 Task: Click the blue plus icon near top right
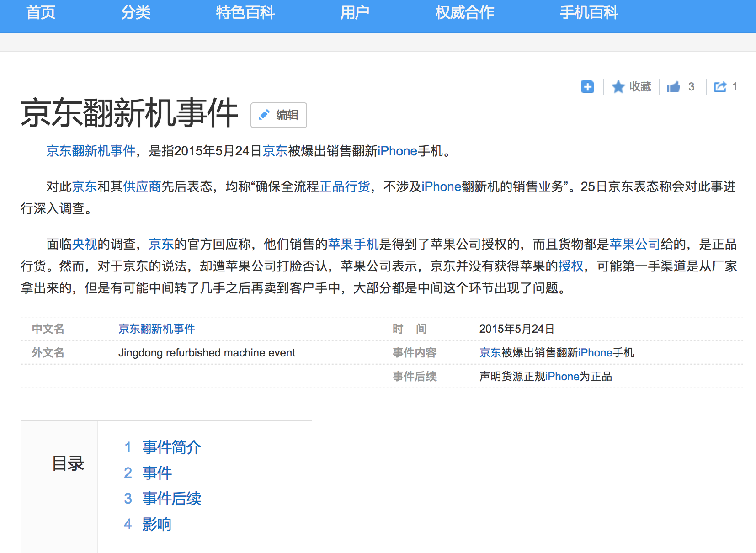(588, 87)
